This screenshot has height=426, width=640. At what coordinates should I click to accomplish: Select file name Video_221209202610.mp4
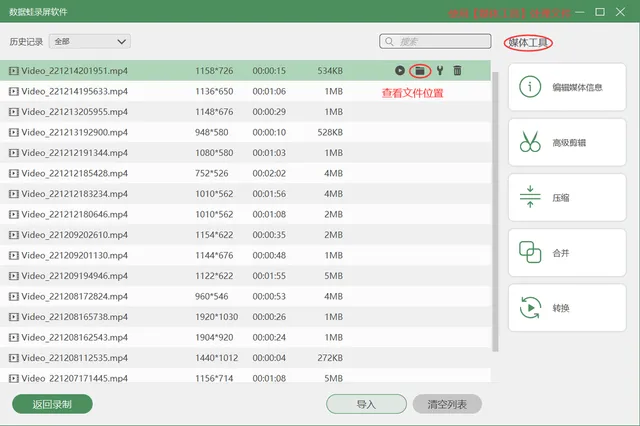(74, 235)
